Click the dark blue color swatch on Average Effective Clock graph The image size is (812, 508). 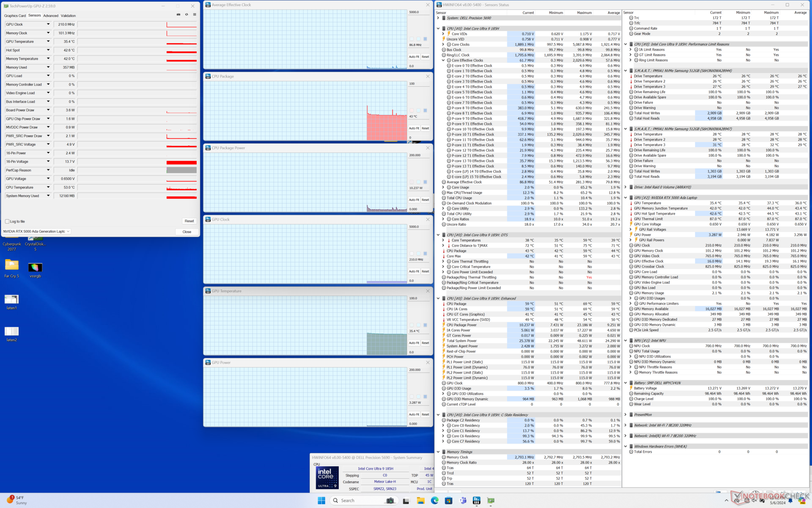pos(425,39)
